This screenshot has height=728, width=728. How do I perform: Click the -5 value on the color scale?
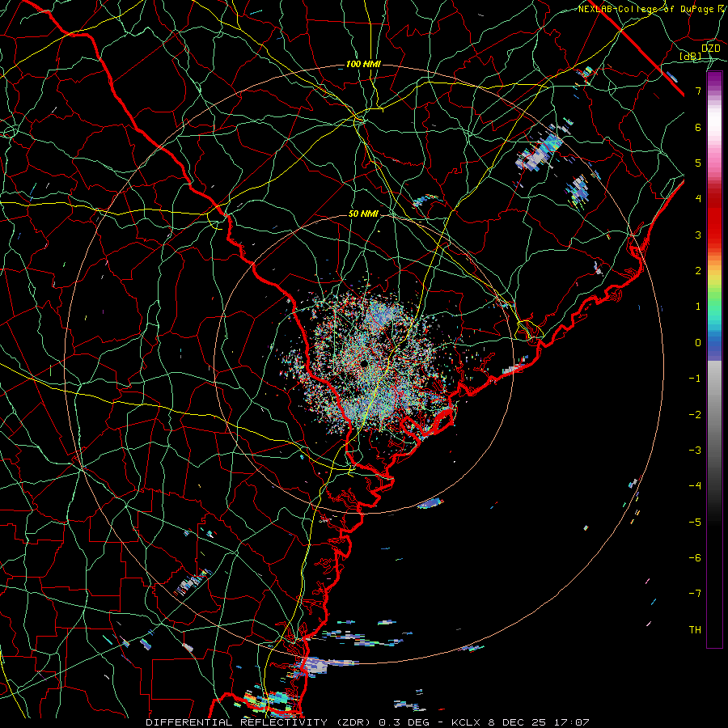(x=695, y=523)
